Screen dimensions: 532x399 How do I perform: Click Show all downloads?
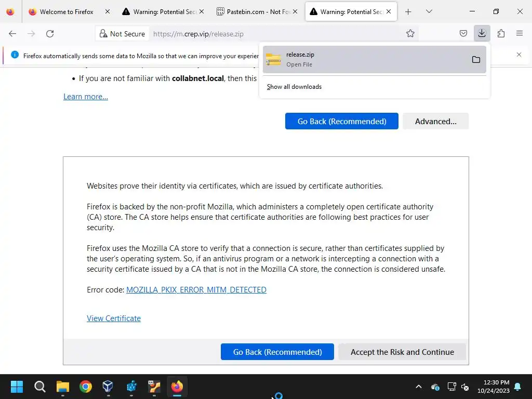tap(294, 87)
